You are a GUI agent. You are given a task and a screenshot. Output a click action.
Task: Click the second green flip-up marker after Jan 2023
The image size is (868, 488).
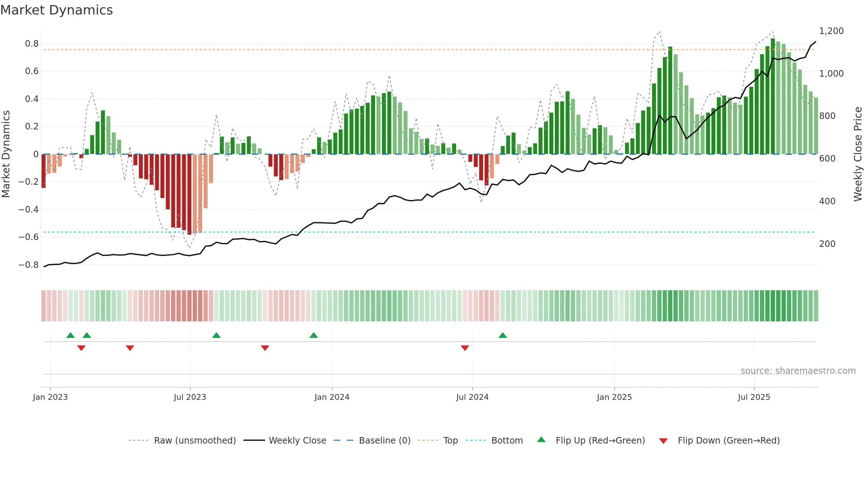click(87, 335)
